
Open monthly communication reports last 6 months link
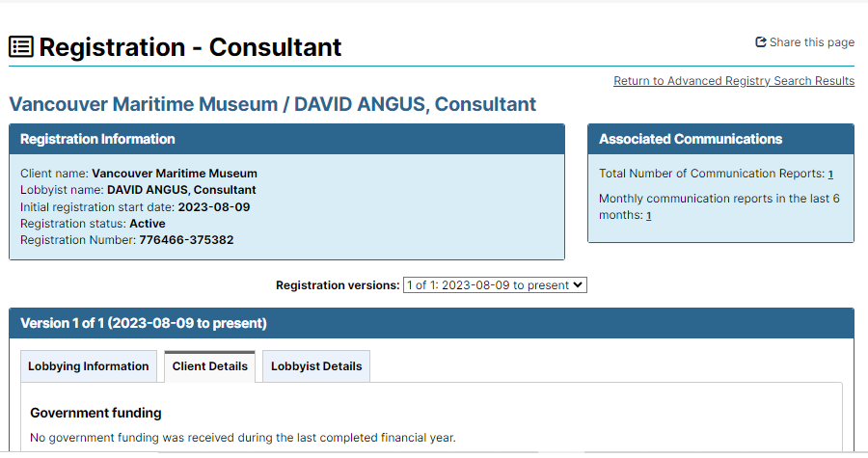click(x=649, y=216)
